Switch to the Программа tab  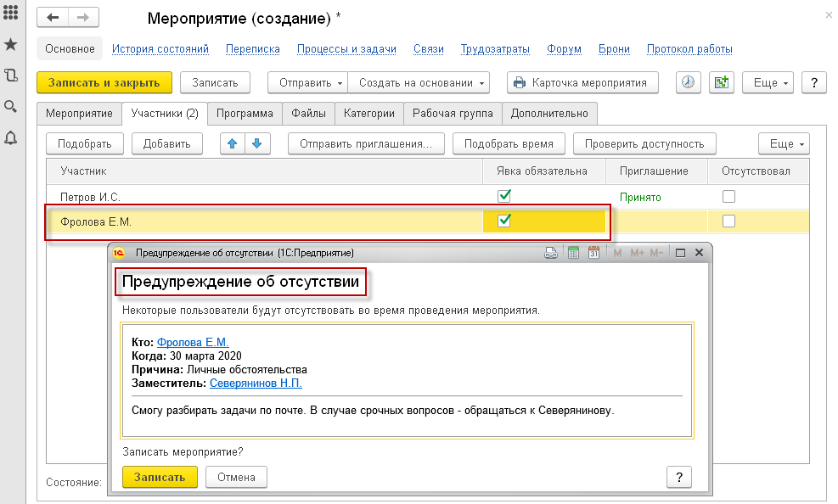(x=245, y=113)
